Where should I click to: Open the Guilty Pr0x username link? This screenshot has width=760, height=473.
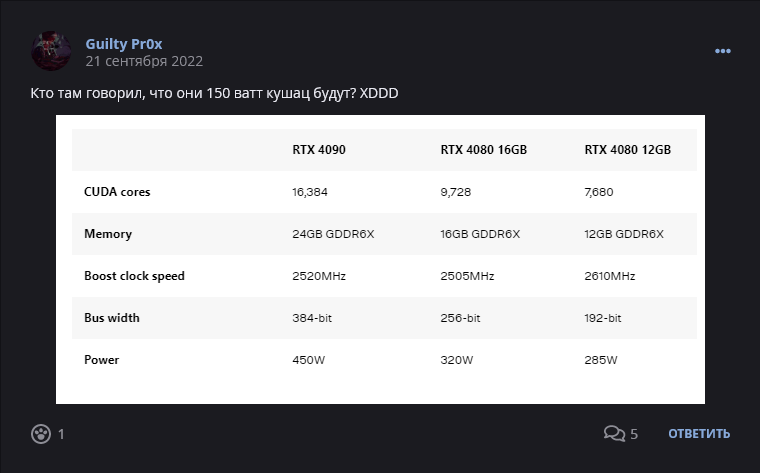point(124,44)
